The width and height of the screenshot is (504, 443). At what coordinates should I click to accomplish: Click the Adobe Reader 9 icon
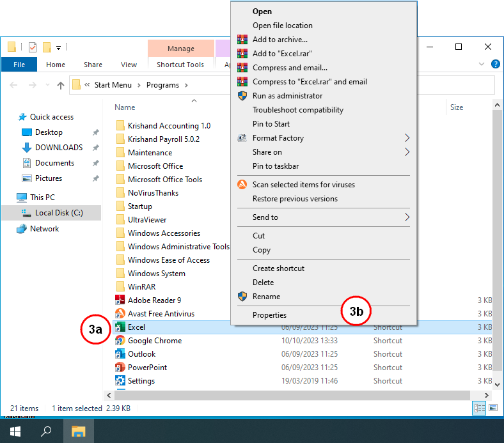120,300
